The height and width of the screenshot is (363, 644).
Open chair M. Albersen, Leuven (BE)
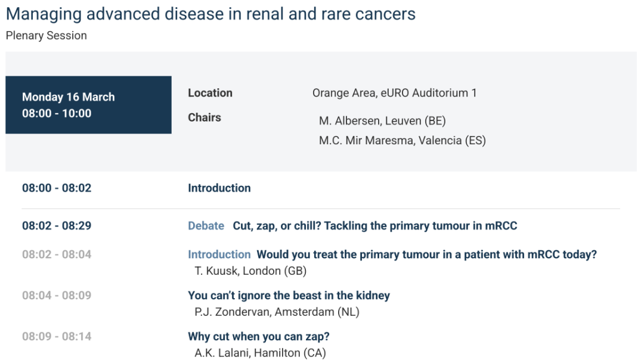[x=382, y=121]
